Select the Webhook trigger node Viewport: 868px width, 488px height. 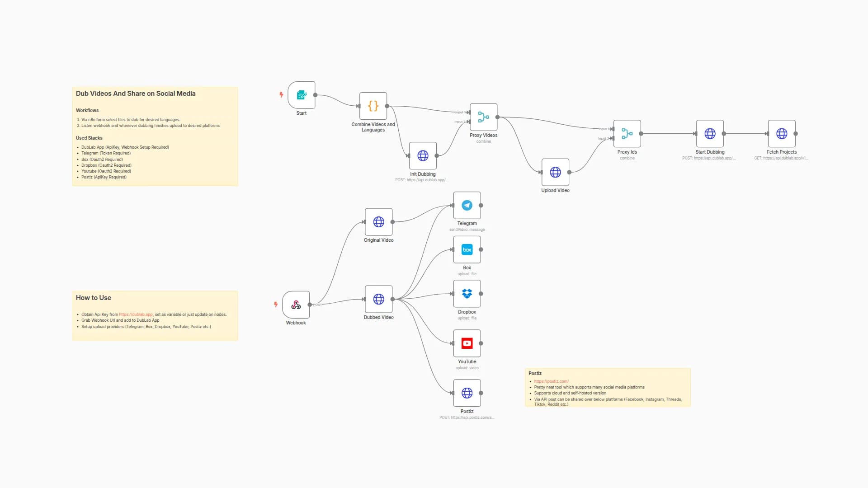pos(296,305)
